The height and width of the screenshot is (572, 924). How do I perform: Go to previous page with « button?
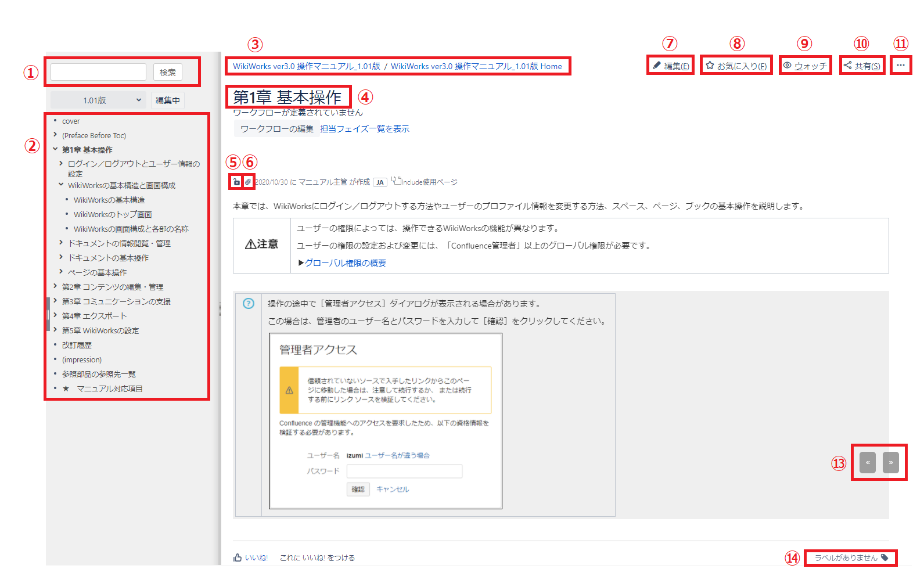coord(867,462)
